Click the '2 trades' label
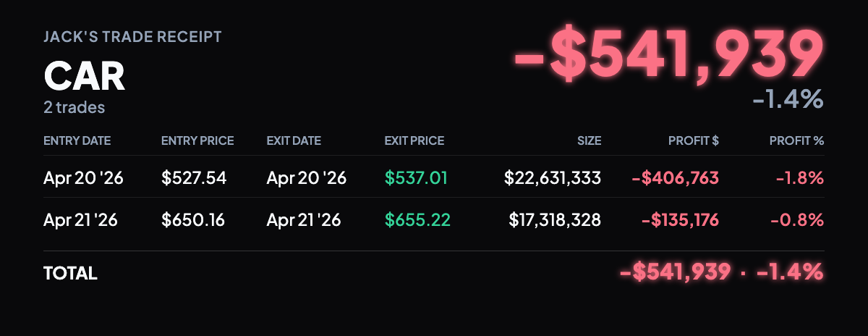This screenshot has width=868, height=336. click(75, 108)
